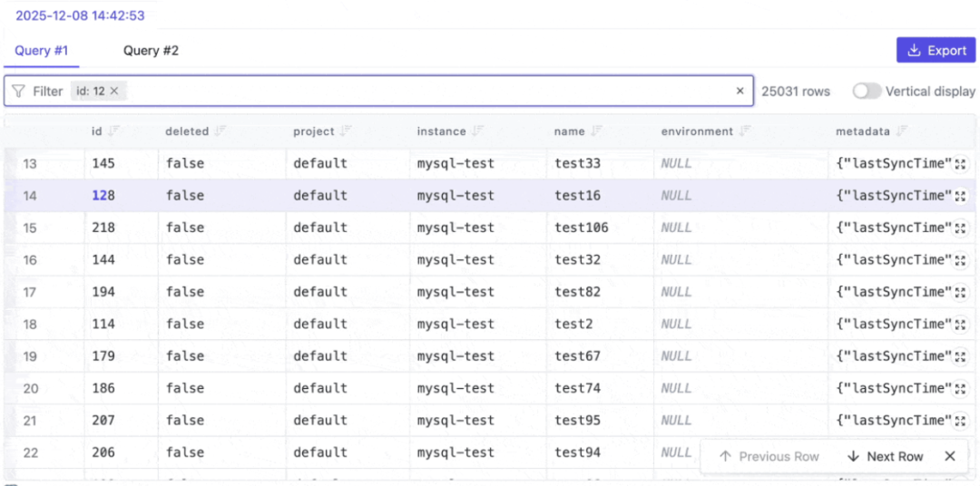Click id cell 207
Screen dimensions: 980x486
pos(103,421)
